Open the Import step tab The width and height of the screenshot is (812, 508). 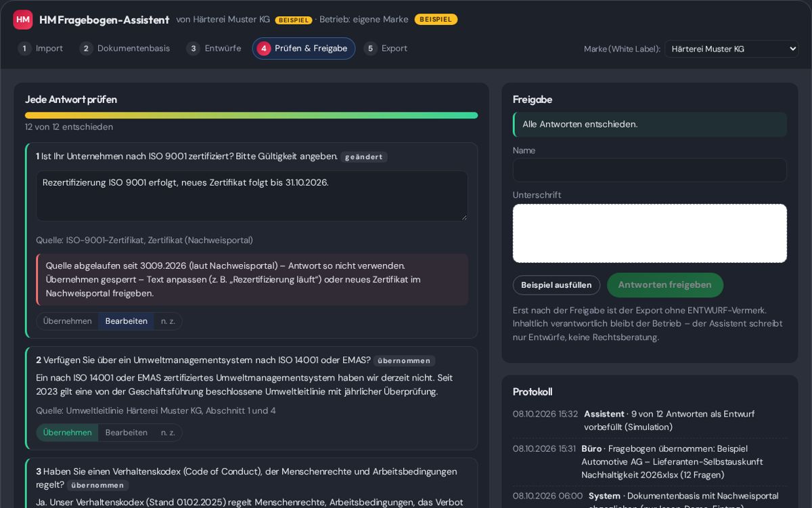[41, 49]
